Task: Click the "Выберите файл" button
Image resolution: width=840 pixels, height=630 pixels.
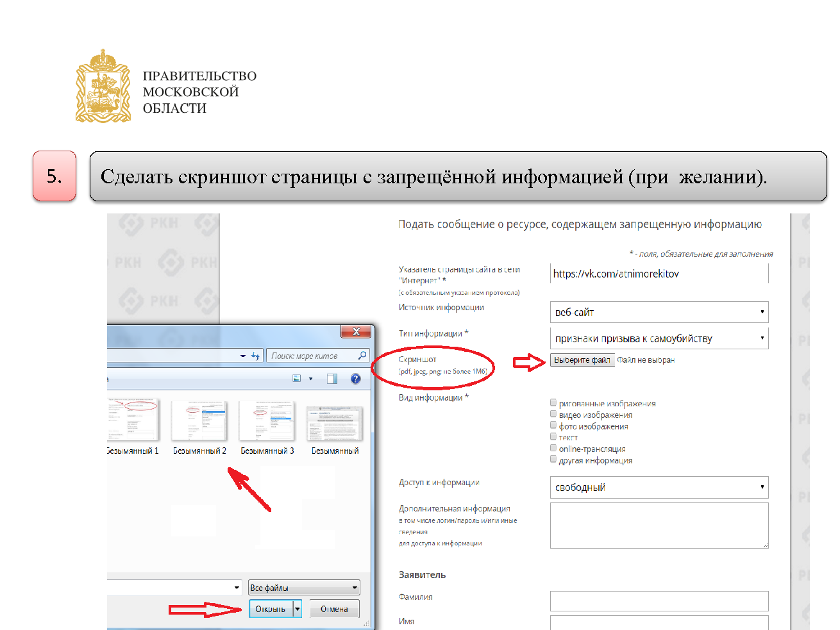Action: click(582, 360)
